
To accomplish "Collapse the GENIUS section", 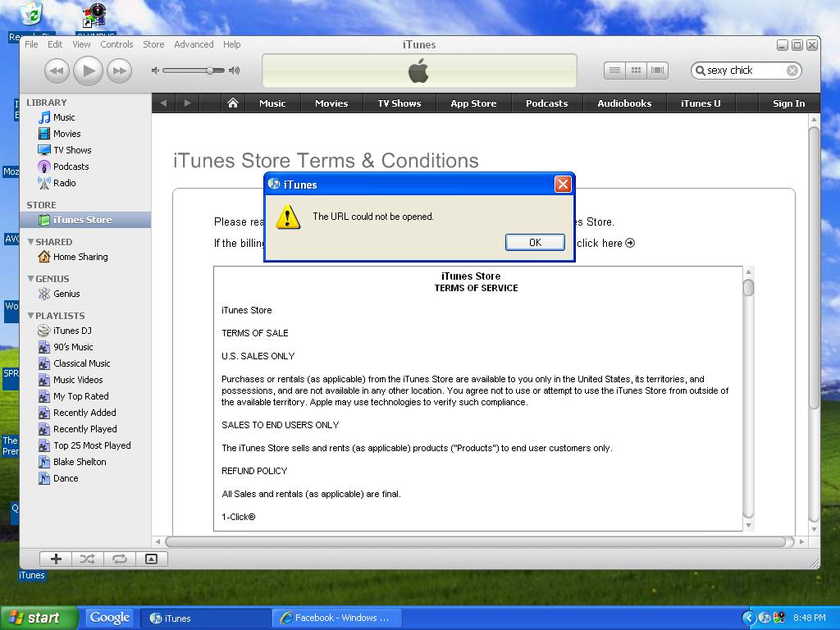I will pos(30,279).
